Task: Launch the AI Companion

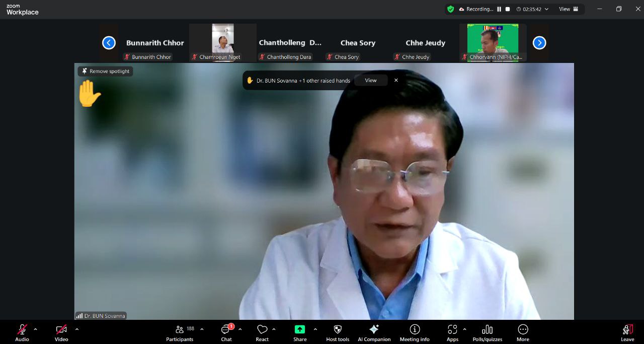Action: pyautogui.click(x=374, y=332)
